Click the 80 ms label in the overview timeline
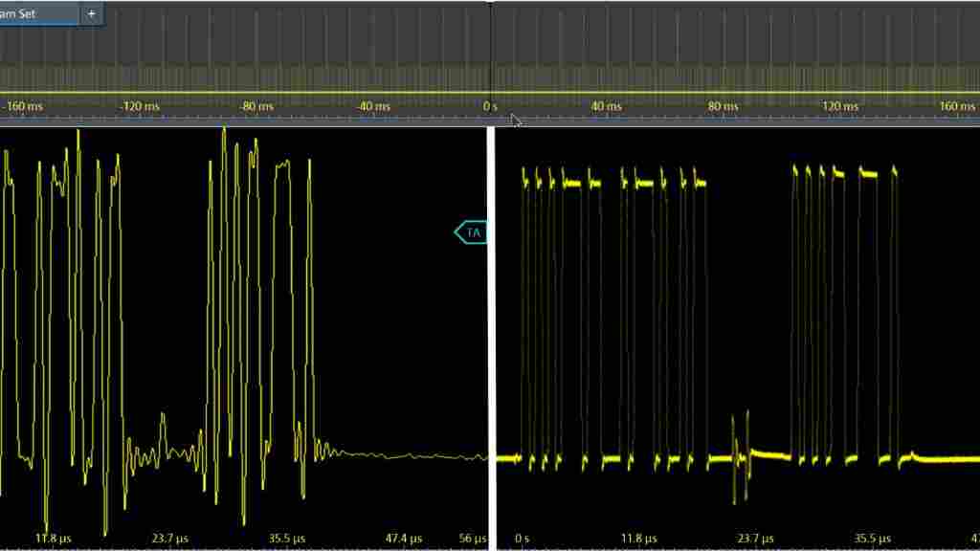Viewport: 980px width, 551px height. 723,106
